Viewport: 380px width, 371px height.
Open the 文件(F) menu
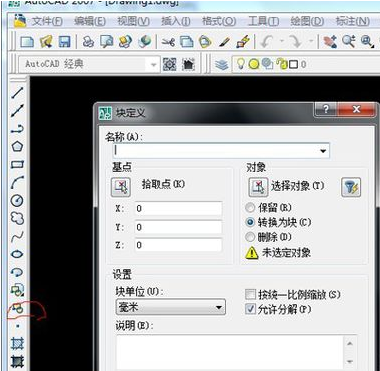pyautogui.click(x=47, y=21)
